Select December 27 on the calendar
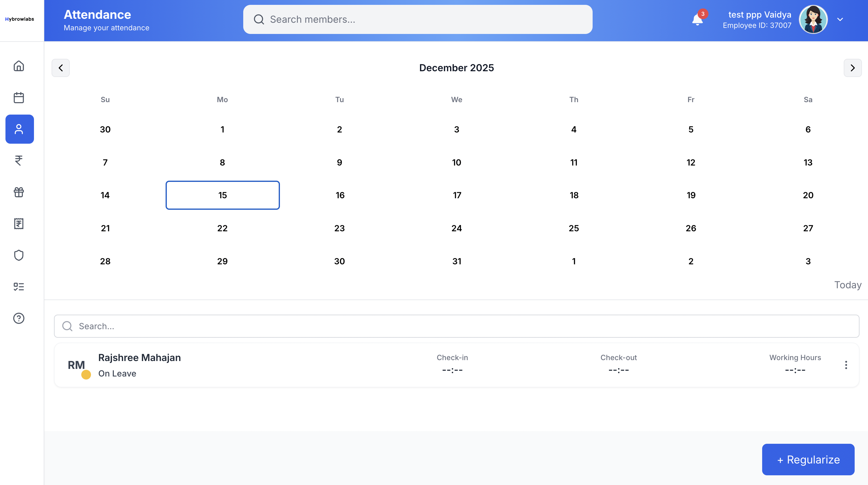Screen dimensions: 868x485 point(808,228)
